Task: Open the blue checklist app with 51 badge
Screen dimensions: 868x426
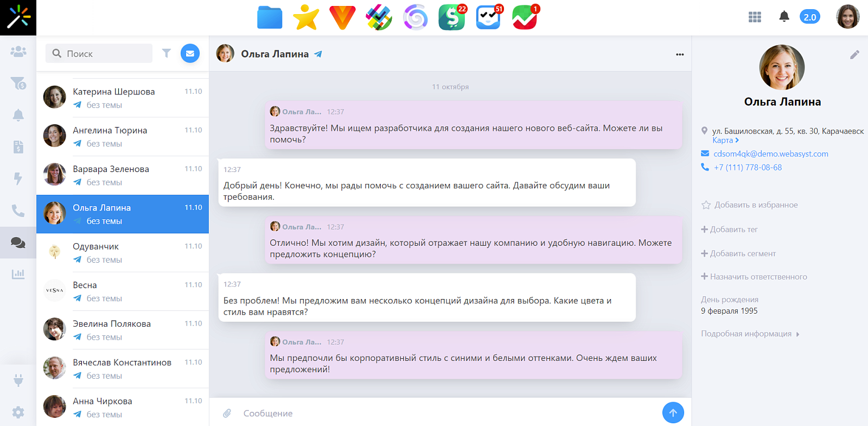Action: click(x=489, y=17)
